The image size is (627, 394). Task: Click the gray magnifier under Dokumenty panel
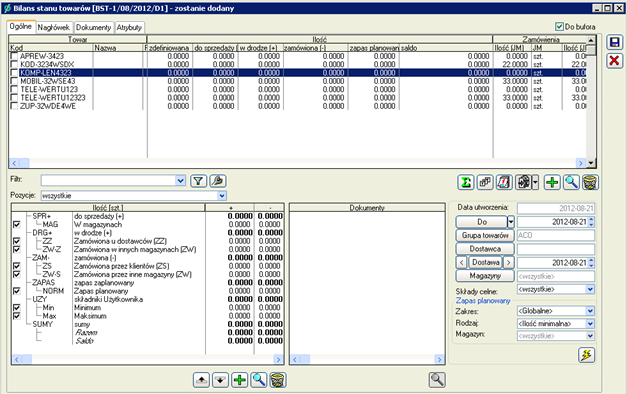click(437, 380)
